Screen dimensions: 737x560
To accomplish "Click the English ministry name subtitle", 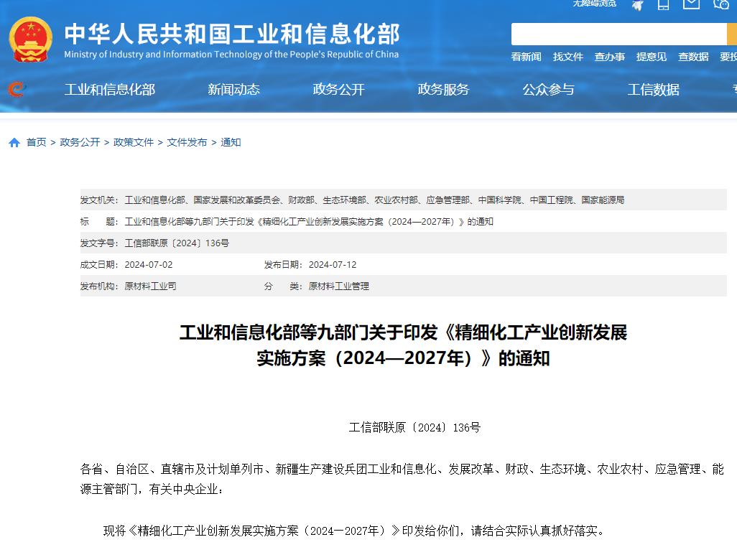I will click(x=231, y=55).
